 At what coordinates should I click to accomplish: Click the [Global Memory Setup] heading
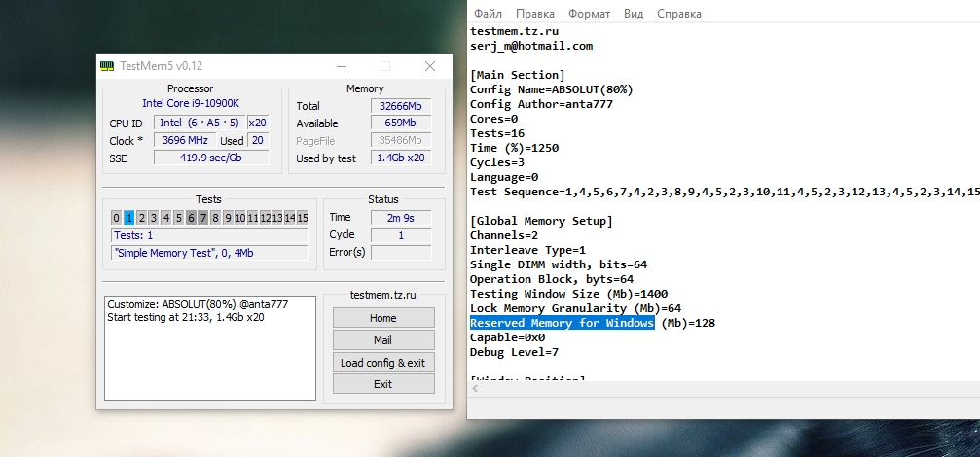(541, 221)
